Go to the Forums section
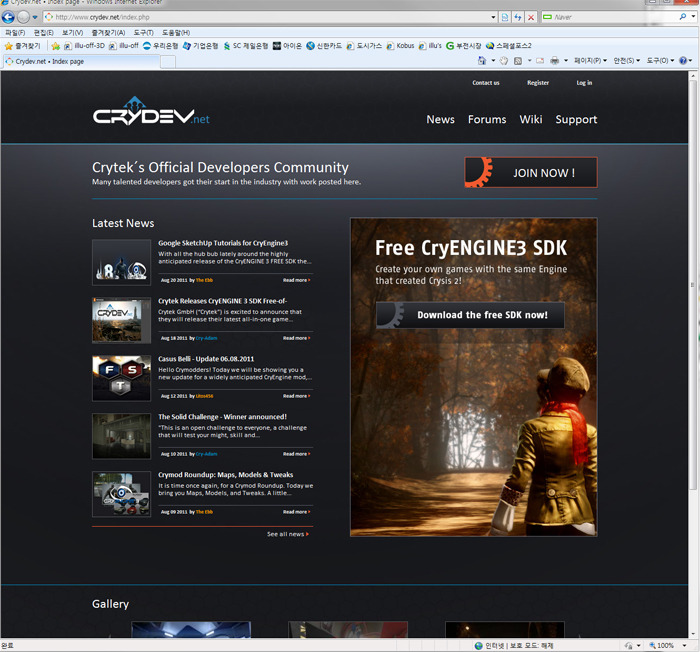The height and width of the screenshot is (652, 700). coord(487,119)
